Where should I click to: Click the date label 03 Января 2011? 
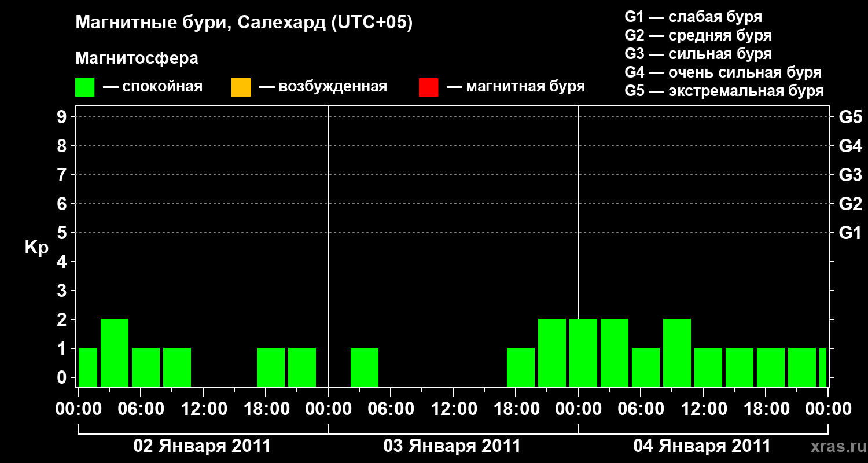[452, 446]
